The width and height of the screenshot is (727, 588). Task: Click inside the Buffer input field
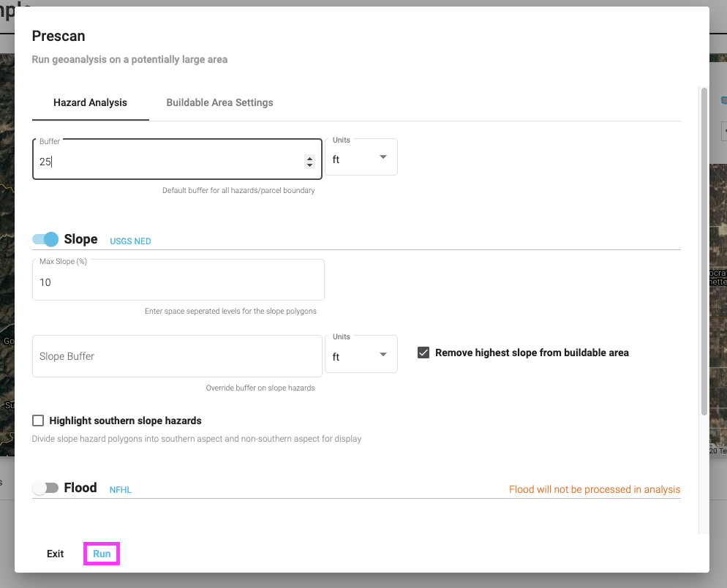[x=177, y=159]
